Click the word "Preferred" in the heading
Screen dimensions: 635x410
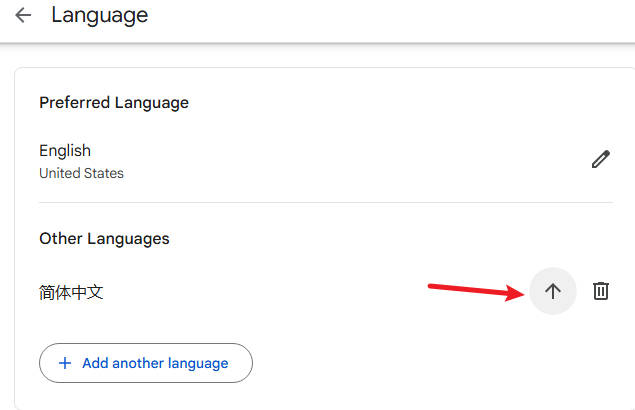click(x=75, y=102)
